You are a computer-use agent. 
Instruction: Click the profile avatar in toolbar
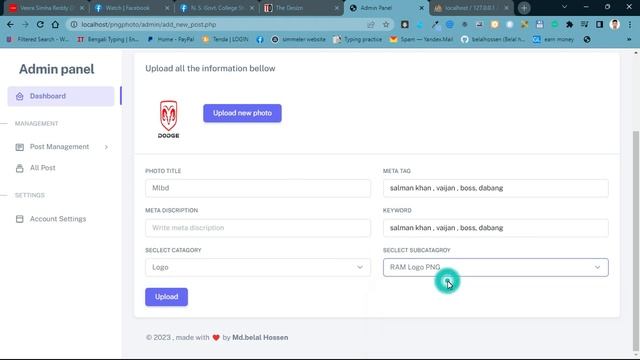pos(614,24)
